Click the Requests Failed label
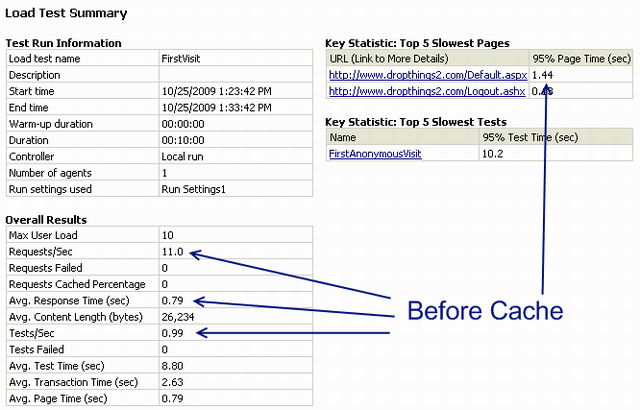Image resolution: width=640 pixels, height=410 pixels. 46,268
